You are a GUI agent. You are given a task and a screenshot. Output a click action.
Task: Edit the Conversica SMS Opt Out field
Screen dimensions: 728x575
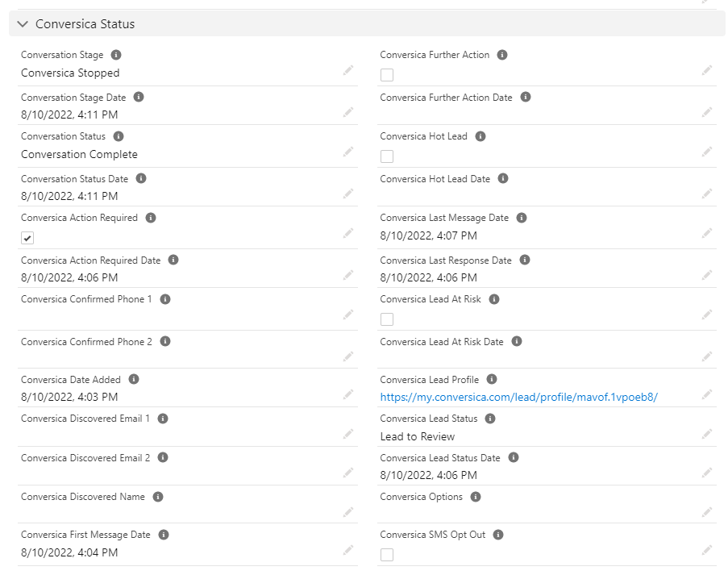pos(707,550)
